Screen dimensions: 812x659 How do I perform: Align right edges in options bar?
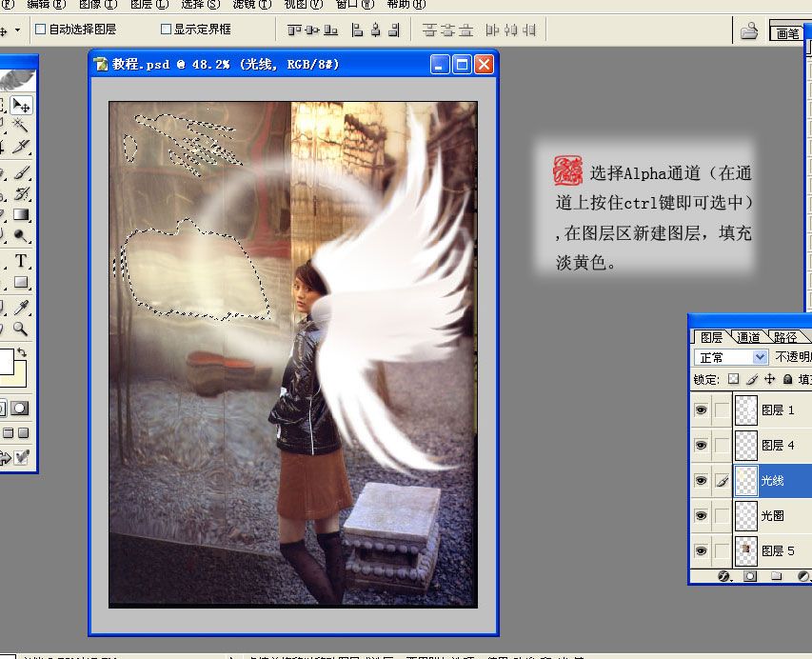pos(394,30)
